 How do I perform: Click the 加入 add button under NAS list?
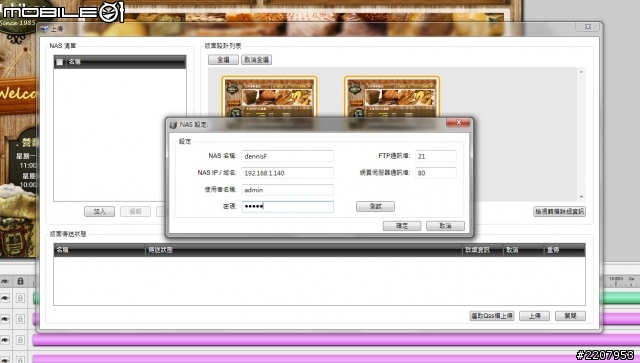click(x=99, y=212)
